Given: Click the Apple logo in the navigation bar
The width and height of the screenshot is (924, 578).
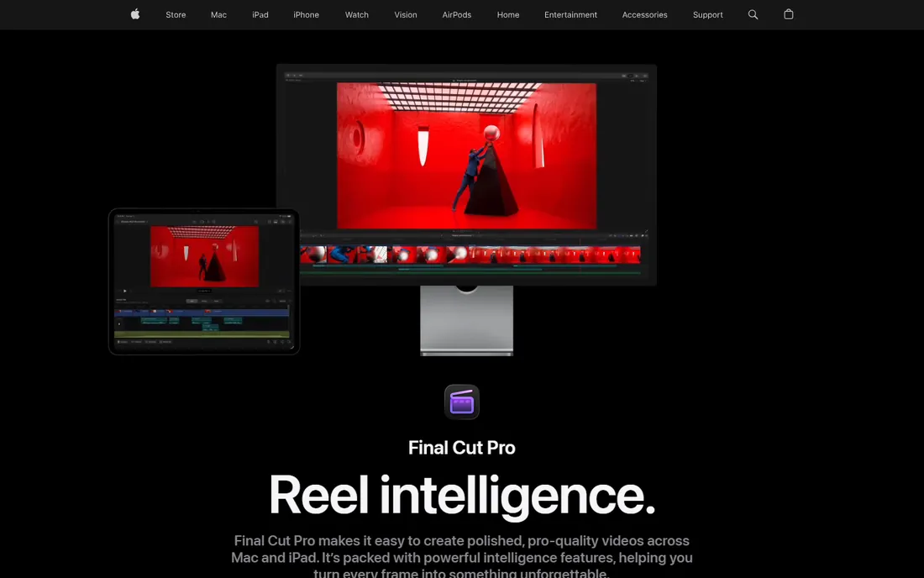Looking at the screenshot, I should (x=135, y=14).
